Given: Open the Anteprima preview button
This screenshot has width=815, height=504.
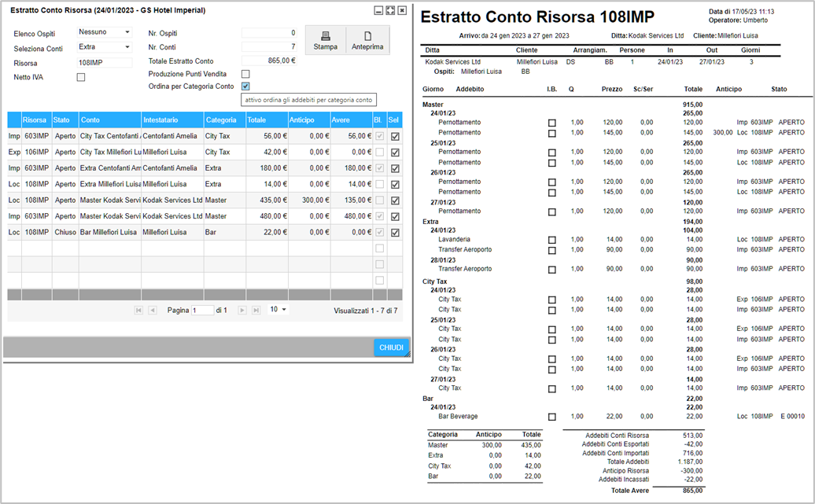Looking at the screenshot, I should 367,40.
